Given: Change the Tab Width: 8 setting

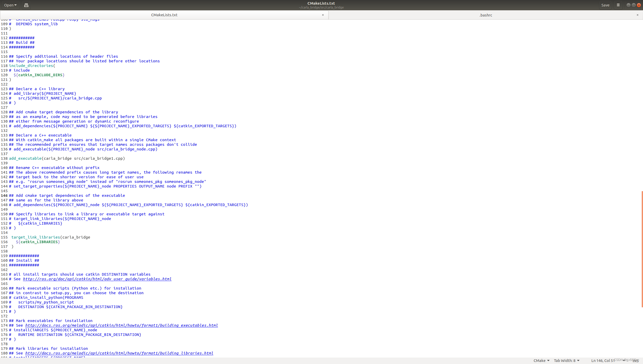Looking at the screenshot, I should coord(566,361).
